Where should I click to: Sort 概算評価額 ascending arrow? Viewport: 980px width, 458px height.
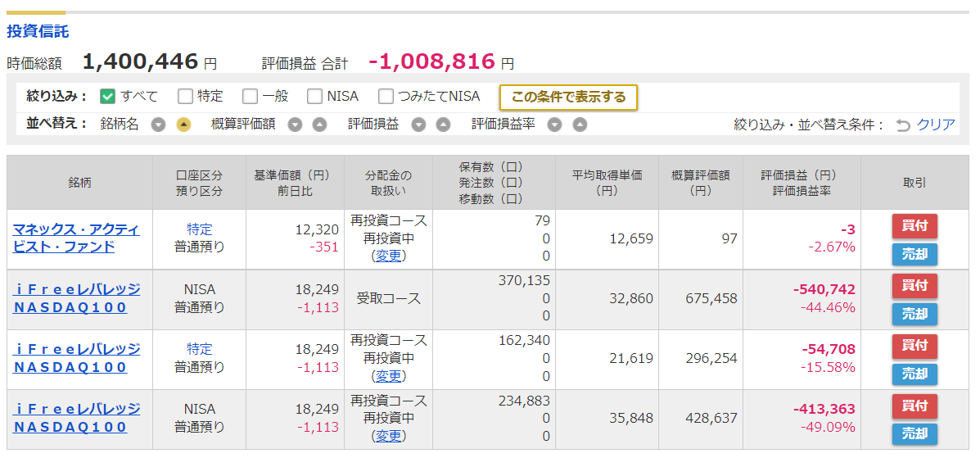[x=319, y=125]
